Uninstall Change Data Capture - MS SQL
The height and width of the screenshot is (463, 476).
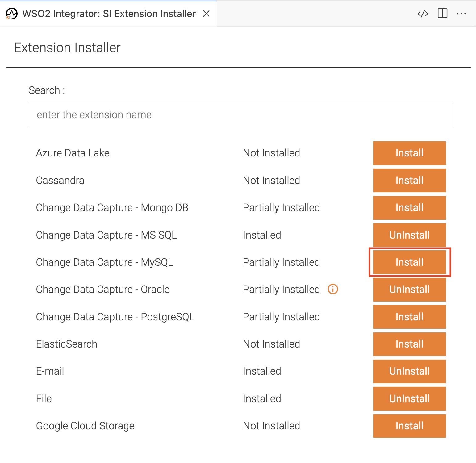(x=409, y=235)
